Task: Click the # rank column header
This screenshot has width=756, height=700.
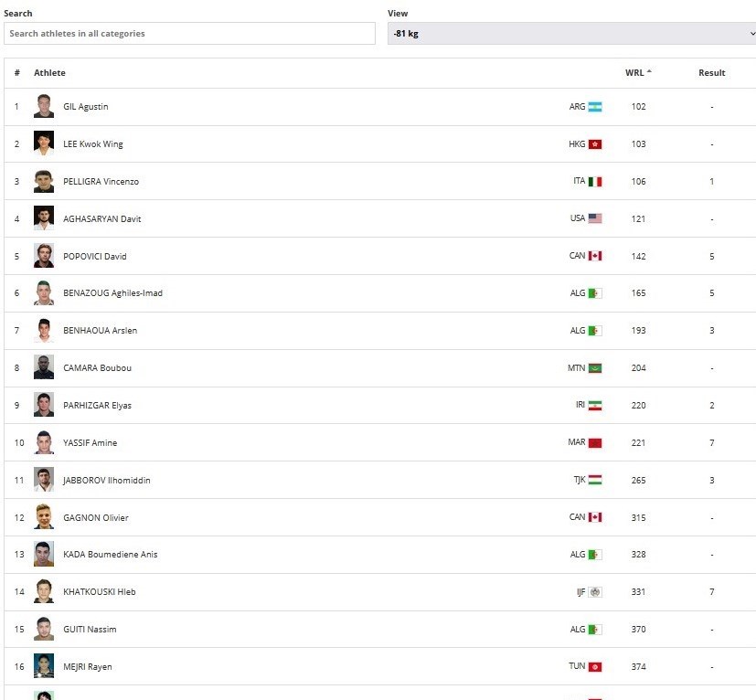Action: click(16, 73)
